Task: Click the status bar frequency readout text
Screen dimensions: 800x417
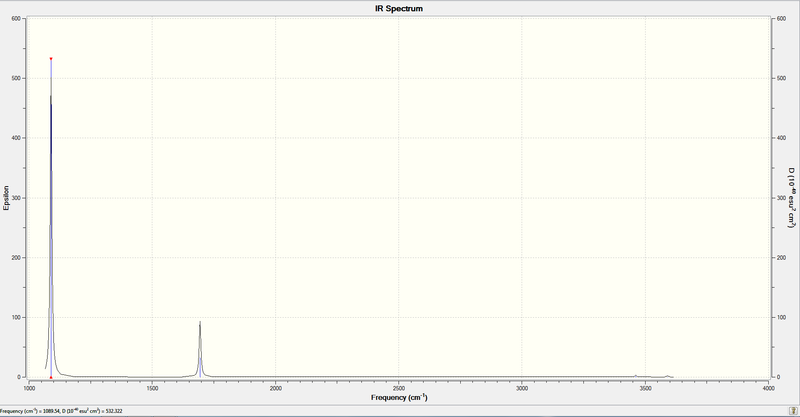Action: click(61, 411)
